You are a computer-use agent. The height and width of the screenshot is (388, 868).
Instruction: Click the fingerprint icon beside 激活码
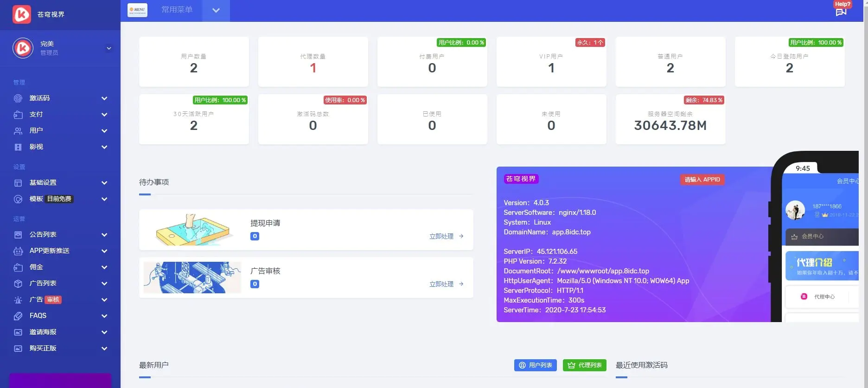click(18, 98)
